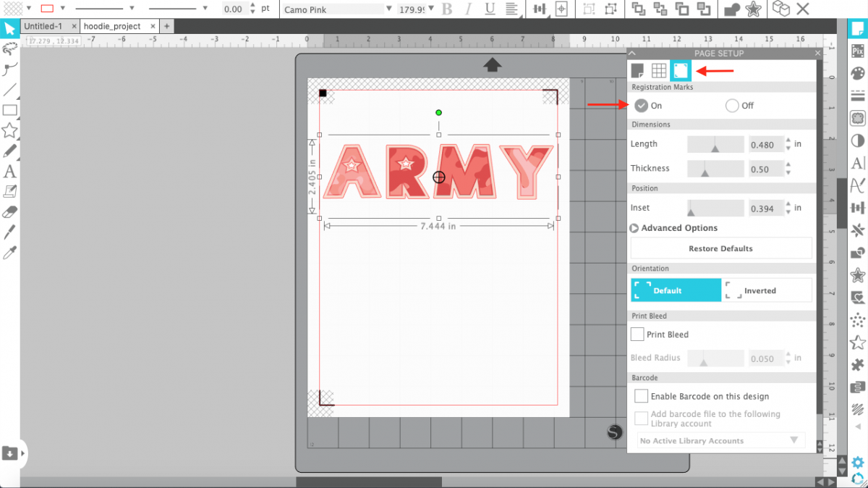Open the line color dropdown arrow
868x488 pixels.
coord(64,9)
